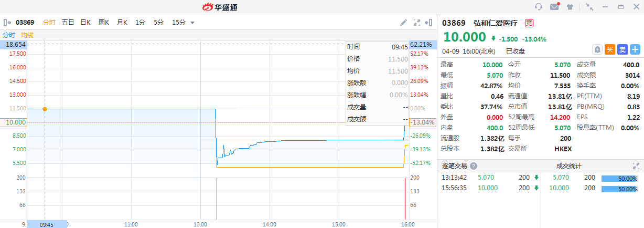Collapse the right quote panel

[429, 23]
